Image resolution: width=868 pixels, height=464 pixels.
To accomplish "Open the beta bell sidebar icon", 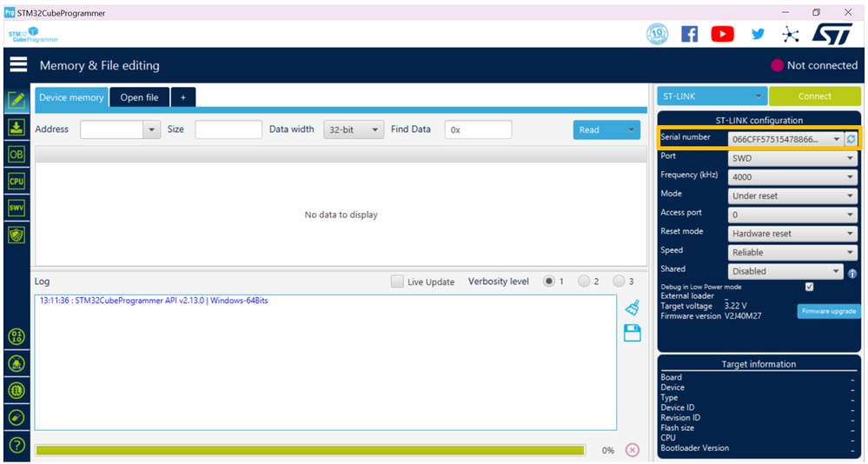I will tap(17, 363).
